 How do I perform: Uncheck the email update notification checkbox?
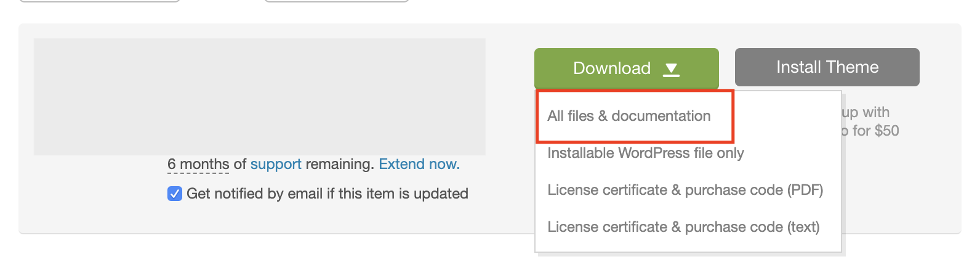[x=175, y=194]
